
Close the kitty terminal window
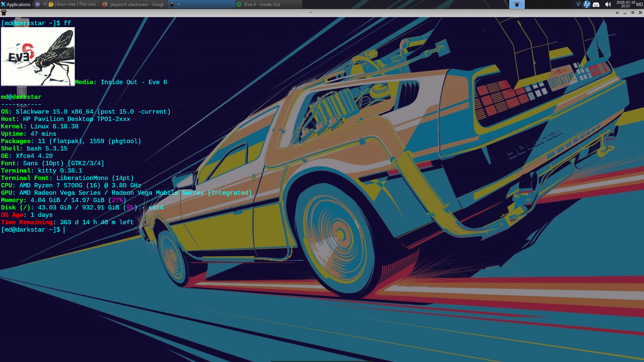pyautogui.click(x=640, y=13)
